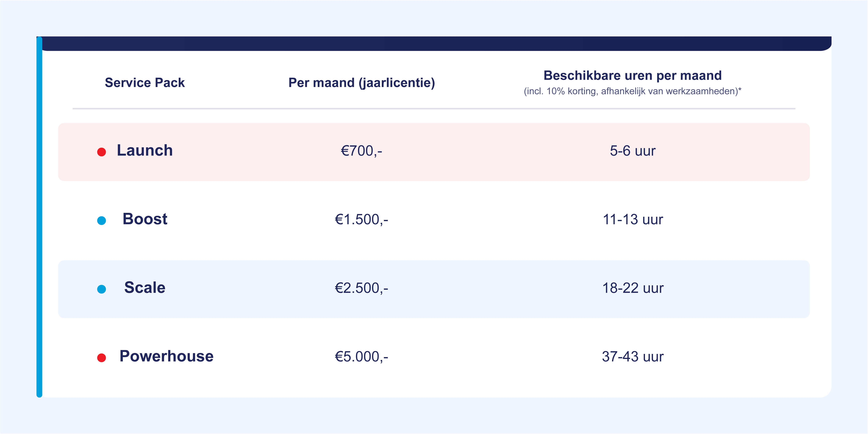Click the 11-13 uur hours value
868x434 pixels.
(x=632, y=220)
